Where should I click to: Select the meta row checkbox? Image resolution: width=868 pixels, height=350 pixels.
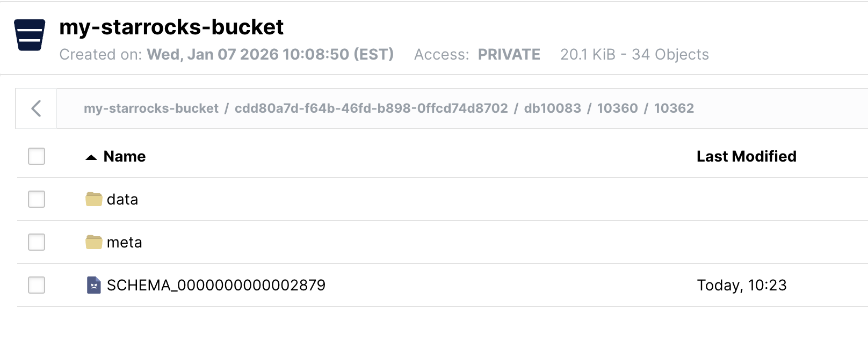pyautogui.click(x=36, y=242)
